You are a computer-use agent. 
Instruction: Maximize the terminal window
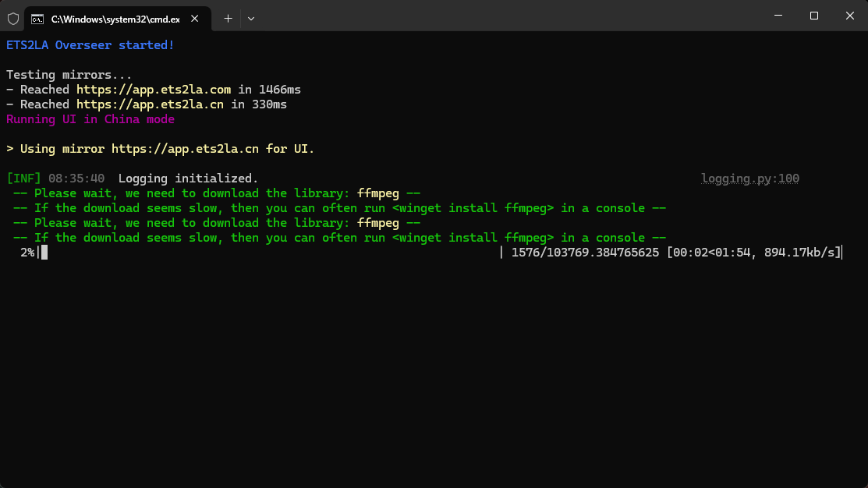(x=813, y=16)
